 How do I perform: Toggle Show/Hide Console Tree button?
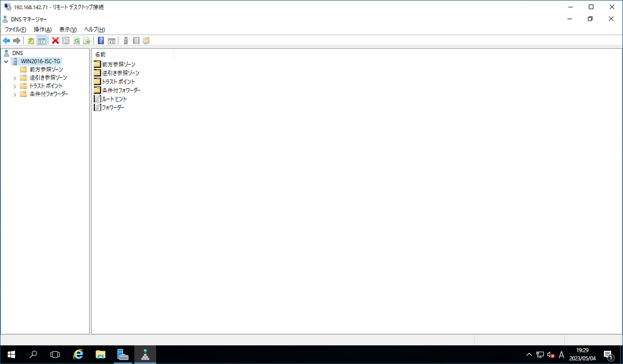pos(42,41)
